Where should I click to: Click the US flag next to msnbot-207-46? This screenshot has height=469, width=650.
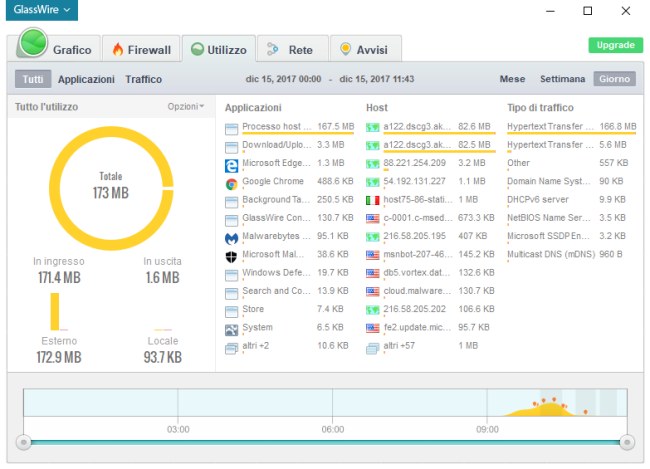click(x=373, y=255)
